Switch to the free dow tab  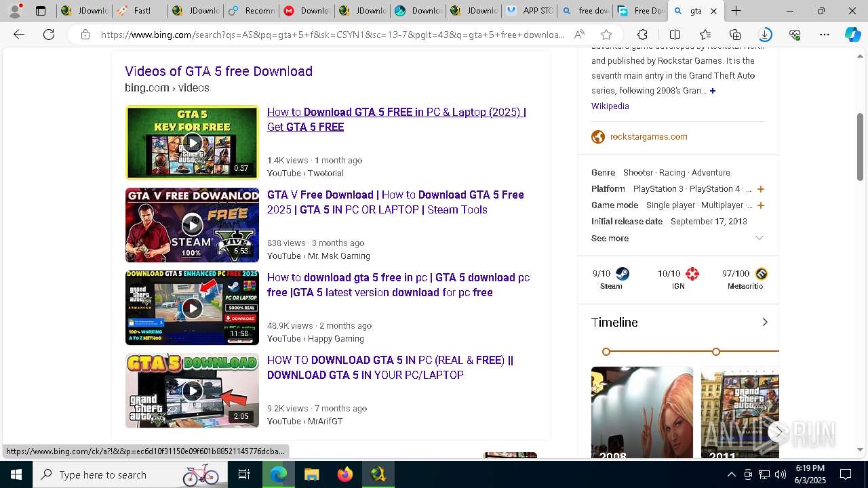point(585,11)
